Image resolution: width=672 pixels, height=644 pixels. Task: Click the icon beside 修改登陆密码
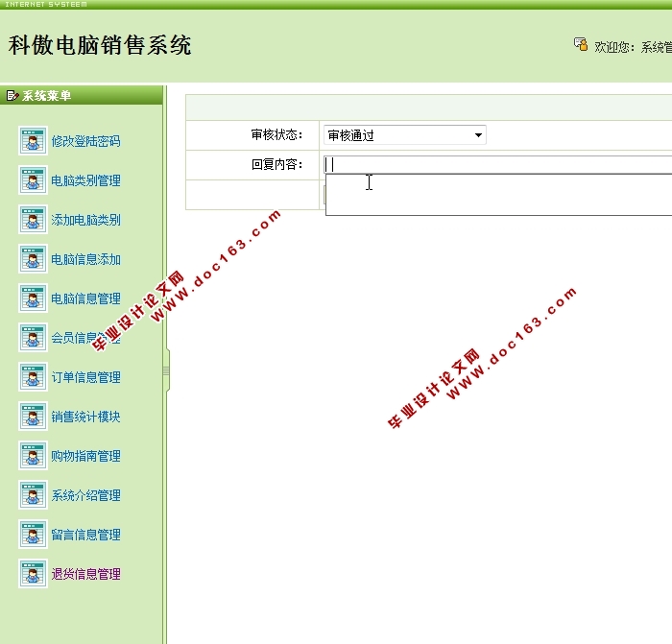tap(33, 140)
